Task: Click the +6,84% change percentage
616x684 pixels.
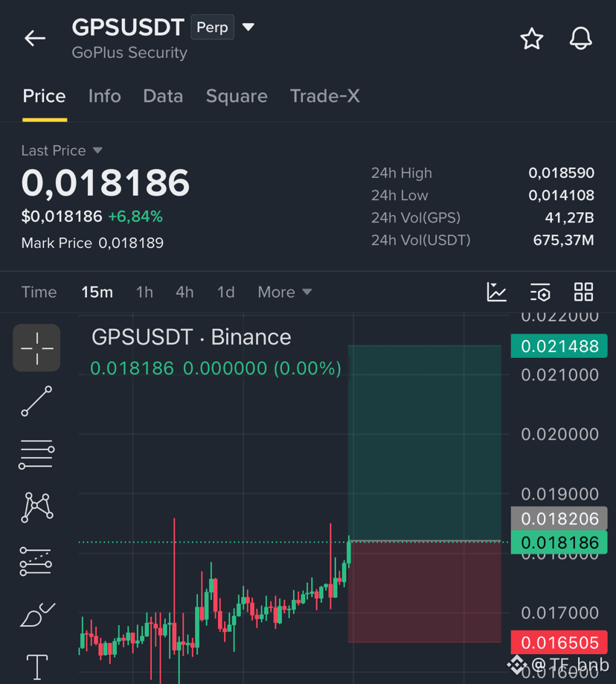Action: (135, 217)
